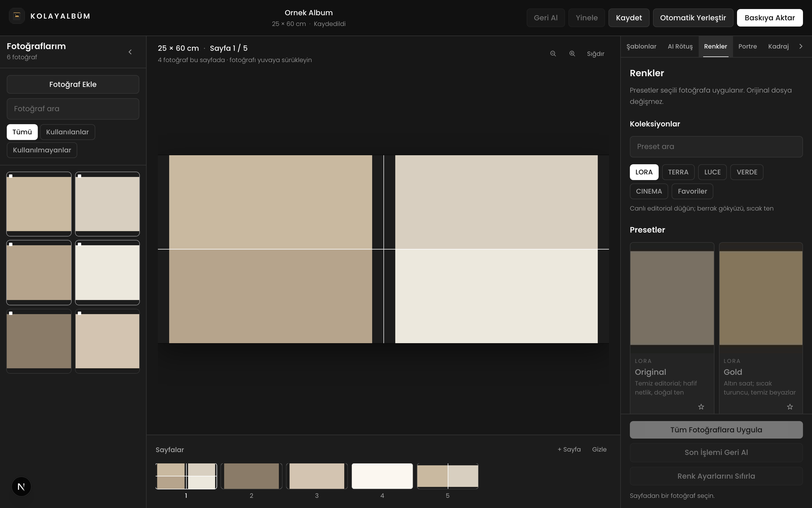Click the Yinele button
The image size is (812, 508).
click(586, 18)
